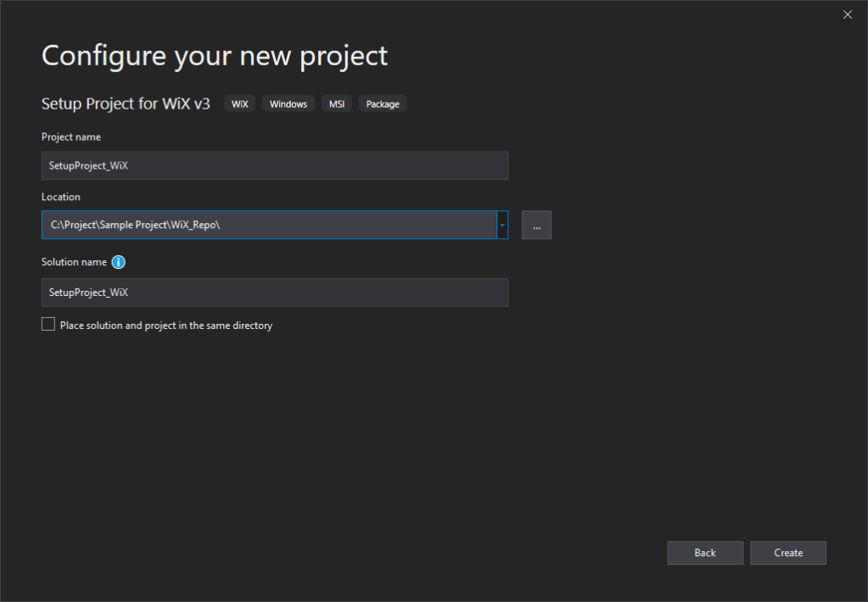Click the 'Place solution and project' label text
Image resolution: width=868 pixels, height=602 pixels.
[x=166, y=326]
